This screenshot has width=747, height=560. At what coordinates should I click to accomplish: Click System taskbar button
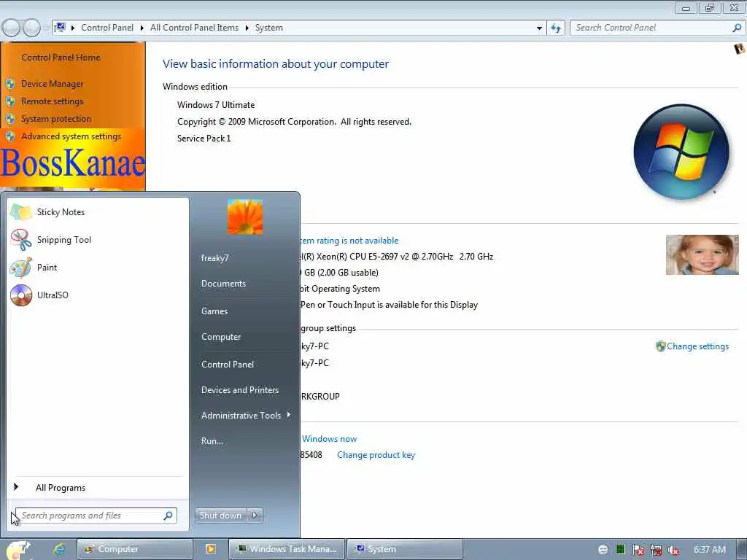[404, 549]
